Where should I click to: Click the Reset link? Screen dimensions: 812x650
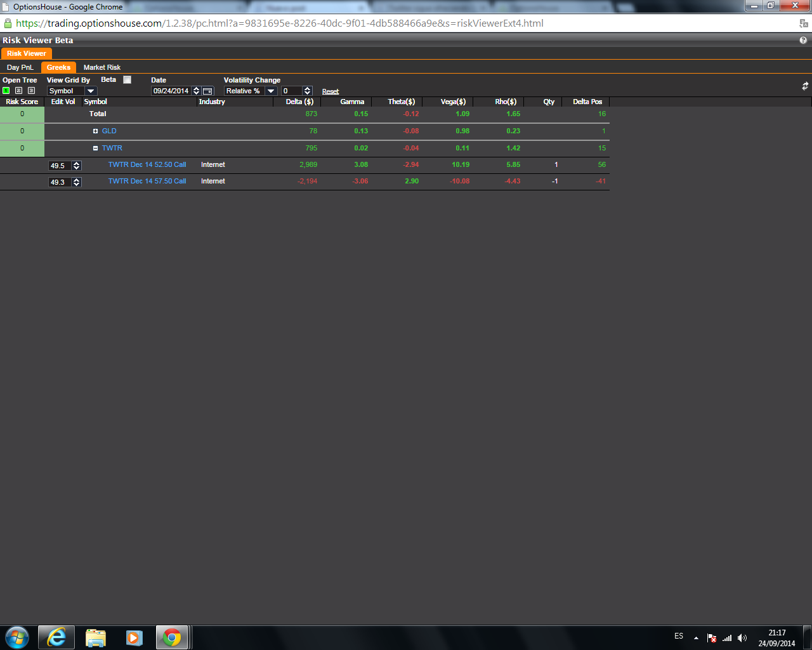[331, 91]
